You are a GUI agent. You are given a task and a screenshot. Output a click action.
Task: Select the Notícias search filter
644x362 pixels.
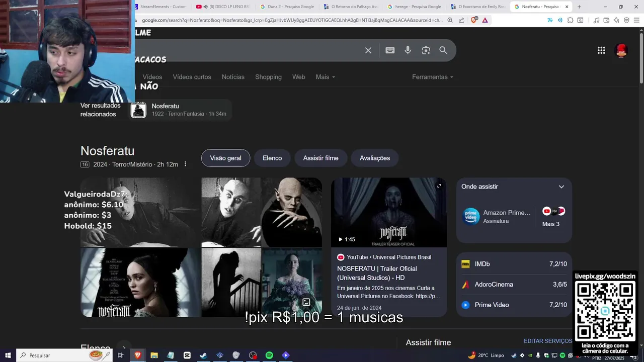233,77
